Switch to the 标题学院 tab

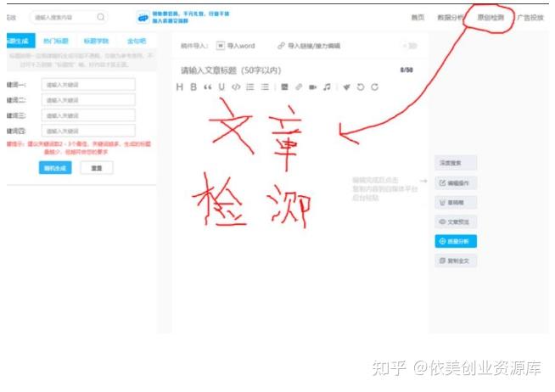(x=96, y=41)
